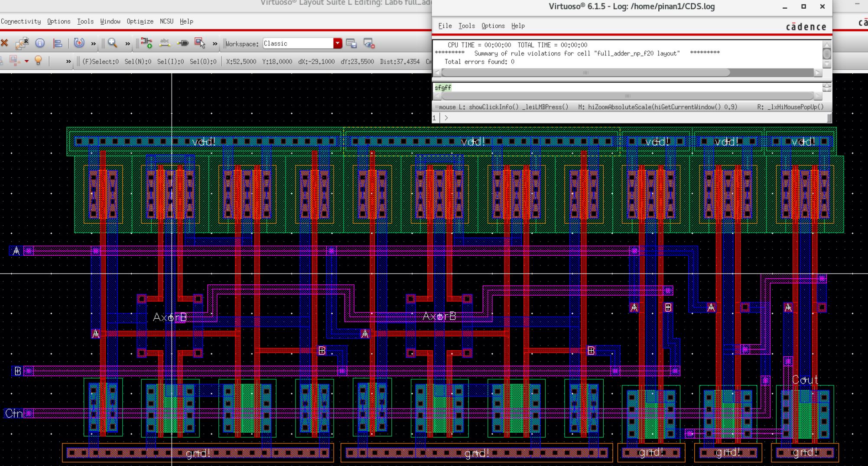Image resolution: width=868 pixels, height=466 pixels.
Task: Open the Optimize menu
Action: point(140,21)
